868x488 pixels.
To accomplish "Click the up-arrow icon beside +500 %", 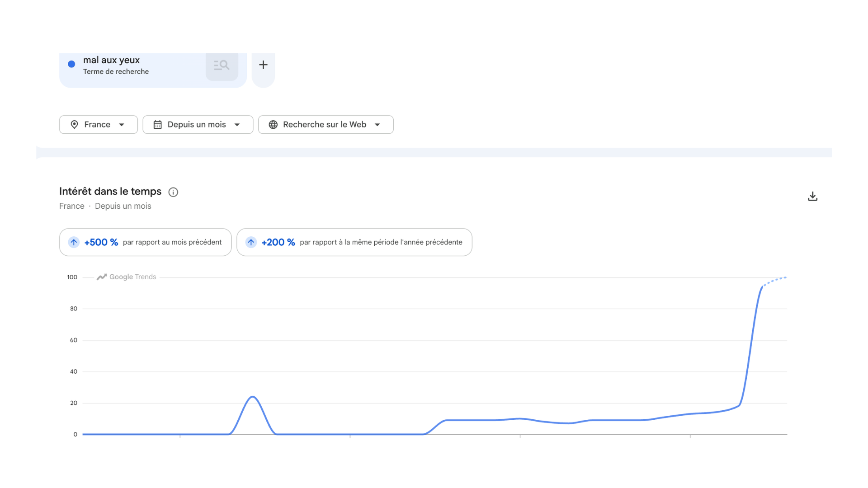I will pyautogui.click(x=74, y=242).
